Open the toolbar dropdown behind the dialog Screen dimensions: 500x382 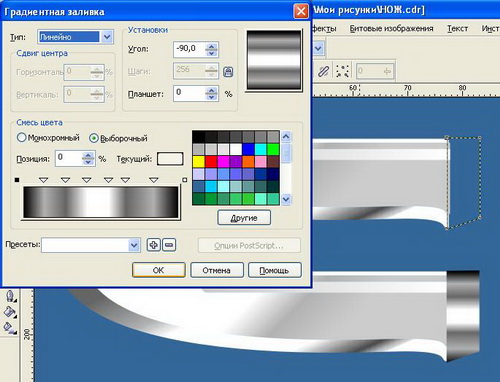click(318, 49)
